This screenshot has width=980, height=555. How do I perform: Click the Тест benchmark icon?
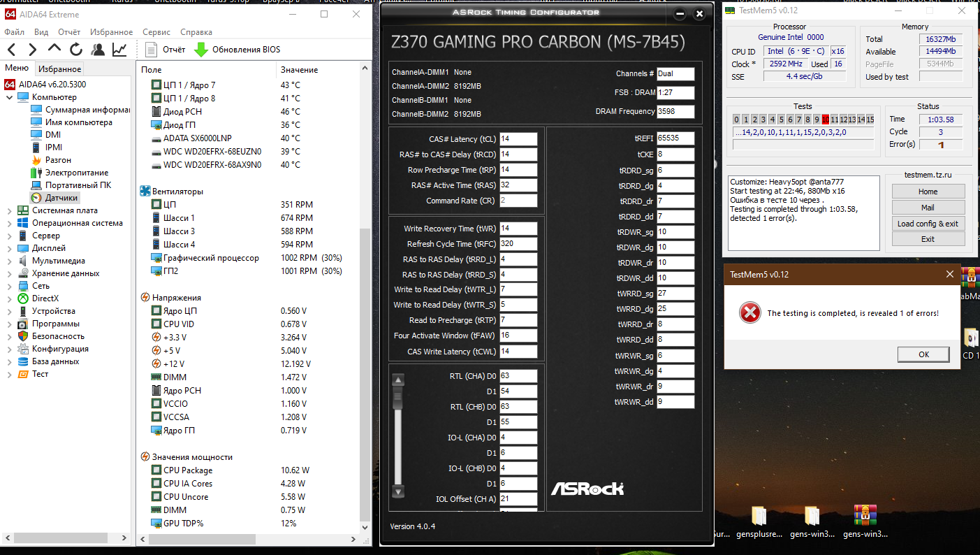(22, 374)
